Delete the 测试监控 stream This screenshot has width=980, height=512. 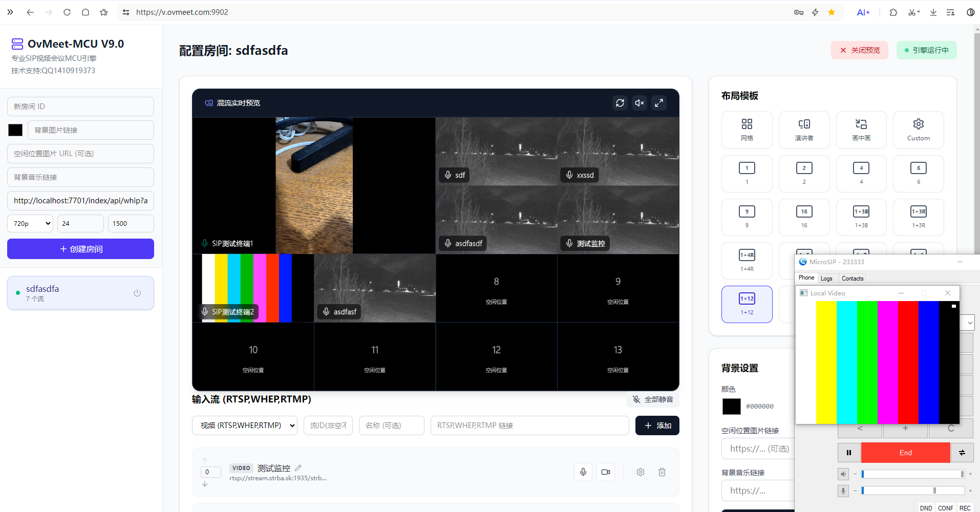click(x=662, y=472)
